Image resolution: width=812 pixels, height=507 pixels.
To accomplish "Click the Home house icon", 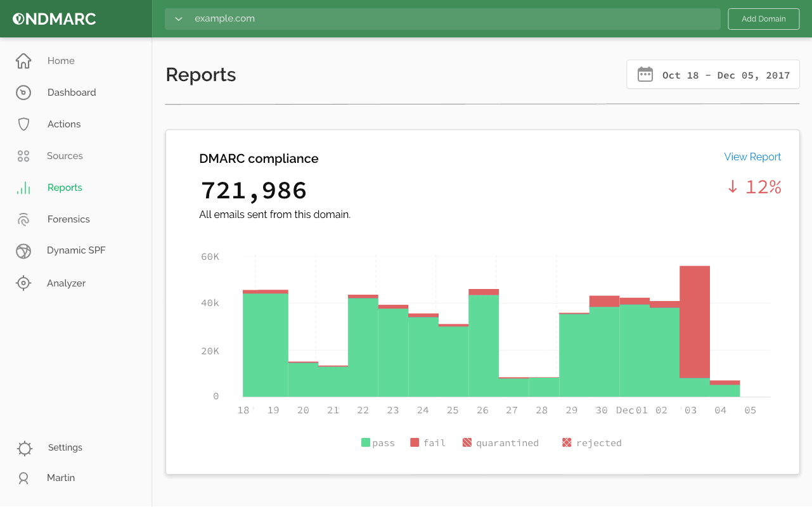I will tap(23, 61).
